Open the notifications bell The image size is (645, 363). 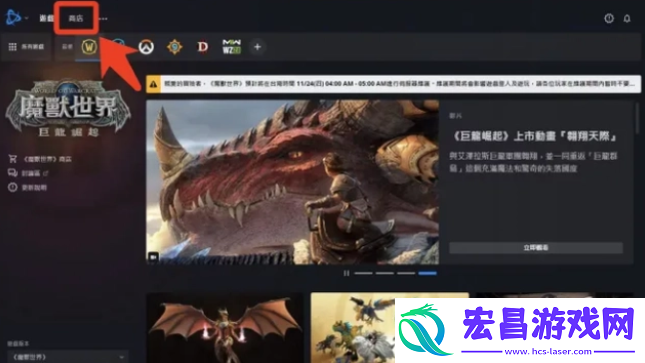pyautogui.click(x=627, y=19)
